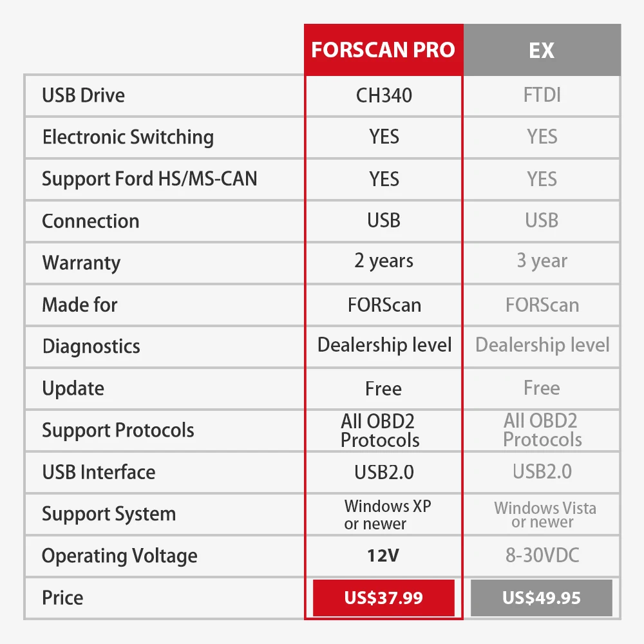Select the Diagnostics row label
The height and width of the screenshot is (644, 644).
[91, 346]
